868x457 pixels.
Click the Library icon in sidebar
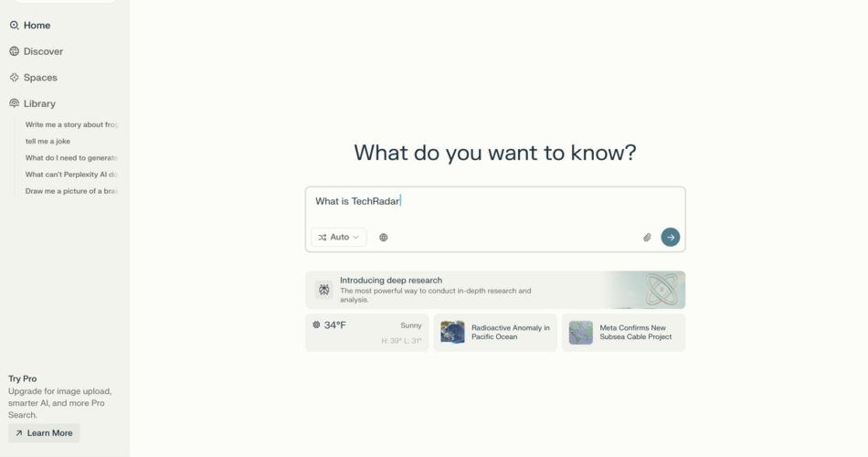[x=14, y=104]
